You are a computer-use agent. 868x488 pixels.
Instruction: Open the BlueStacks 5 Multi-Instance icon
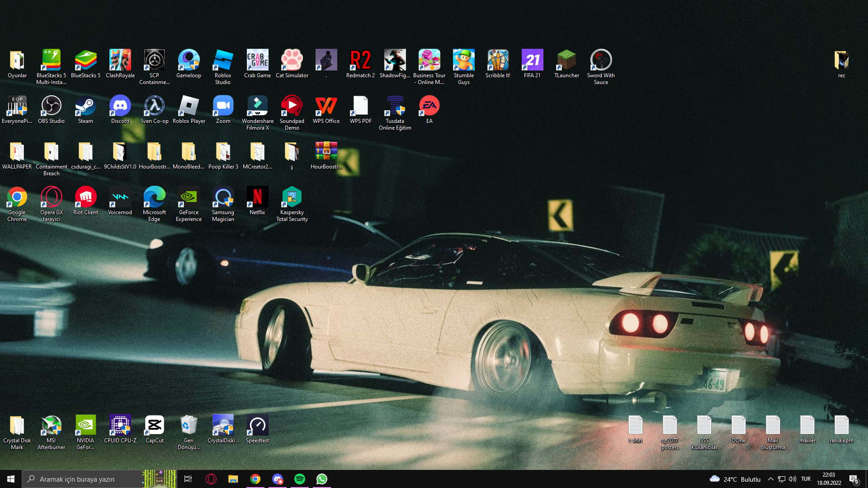click(51, 66)
